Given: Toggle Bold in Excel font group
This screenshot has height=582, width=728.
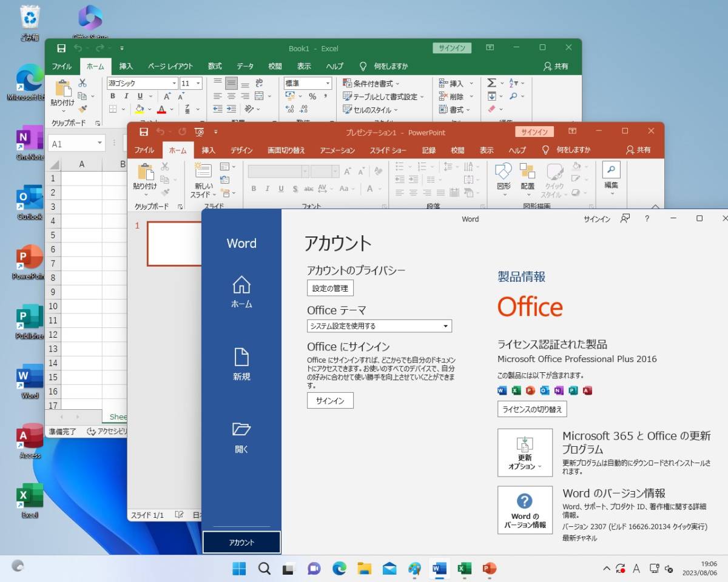Looking at the screenshot, I should coord(113,96).
